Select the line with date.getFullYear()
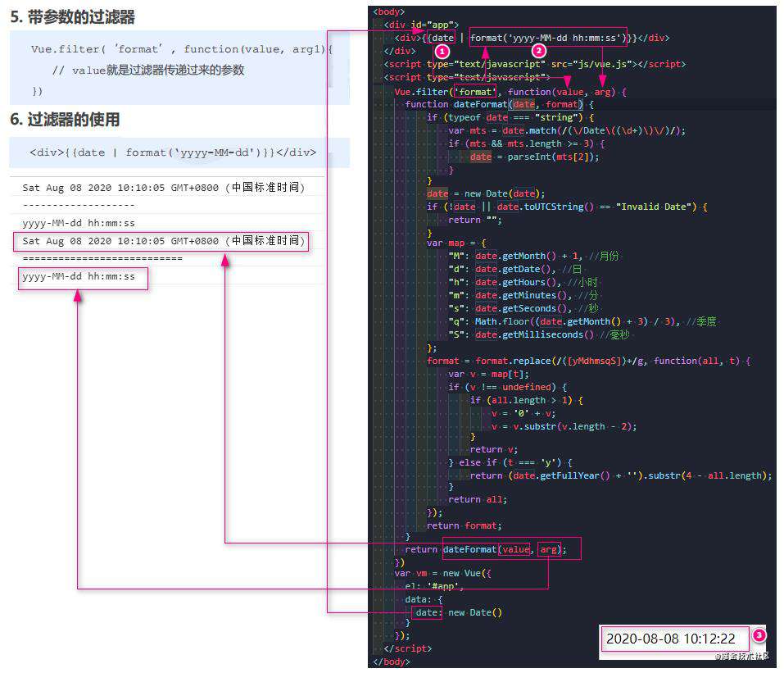Viewport: 784px width, 673px height. click(620, 475)
